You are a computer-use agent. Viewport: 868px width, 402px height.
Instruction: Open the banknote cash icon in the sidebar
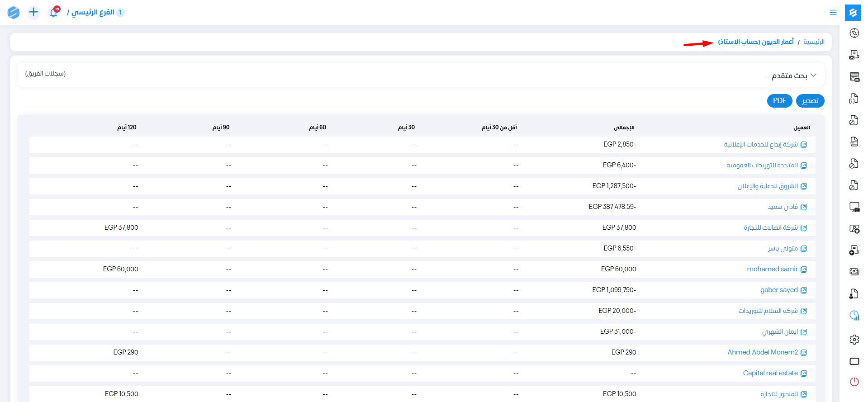854,272
